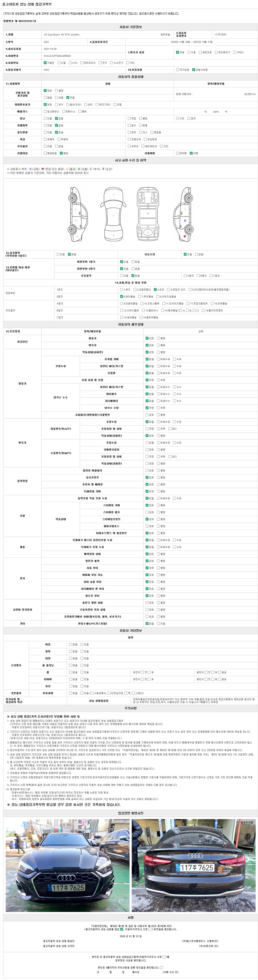The width and height of the screenshot is (258, 980).
Task: Enable the 수동 transmission checkbox
Action: [189, 52]
